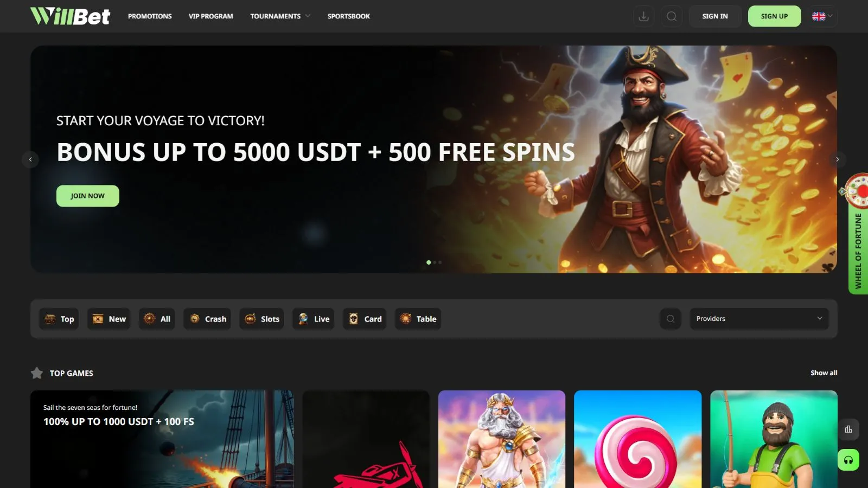Open the Promotions page
The height and width of the screenshot is (488, 868).
(150, 16)
